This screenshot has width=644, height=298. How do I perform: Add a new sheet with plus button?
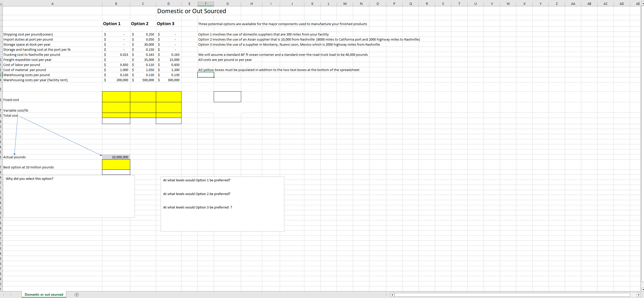pos(77,294)
